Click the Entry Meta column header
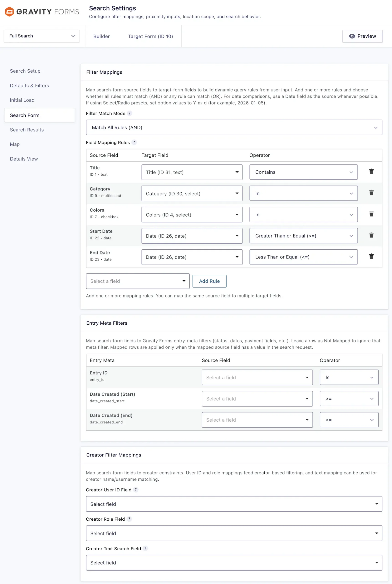The width and height of the screenshot is (392, 584). tap(102, 360)
